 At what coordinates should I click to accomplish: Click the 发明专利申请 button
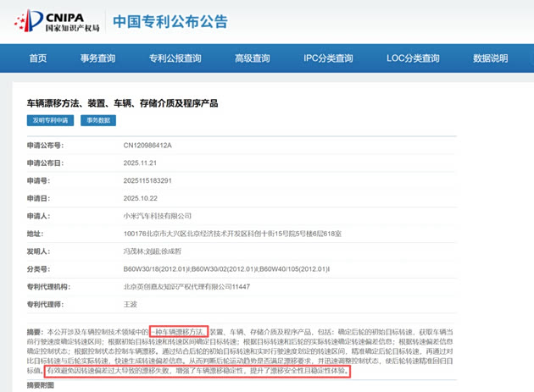pos(49,120)
